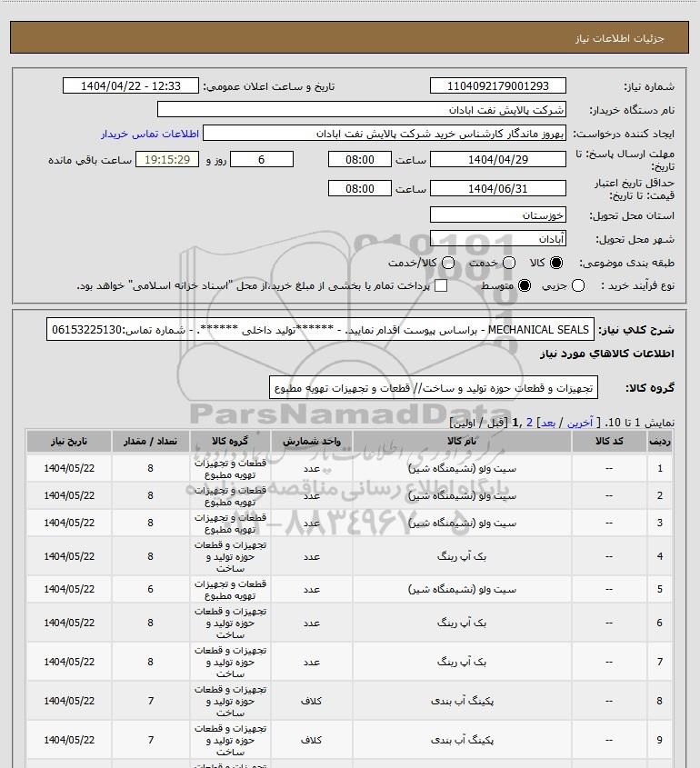Click the MECHANICAL SEALS description field
This screenshot has width=700, height=768.
(x=320, y=330)
